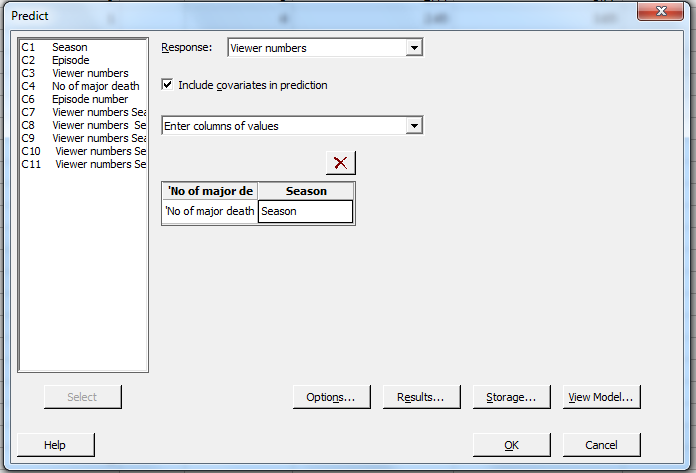The image size is (696, 473).
Task: Open the Results settings
Action: (x=421, y=397)
